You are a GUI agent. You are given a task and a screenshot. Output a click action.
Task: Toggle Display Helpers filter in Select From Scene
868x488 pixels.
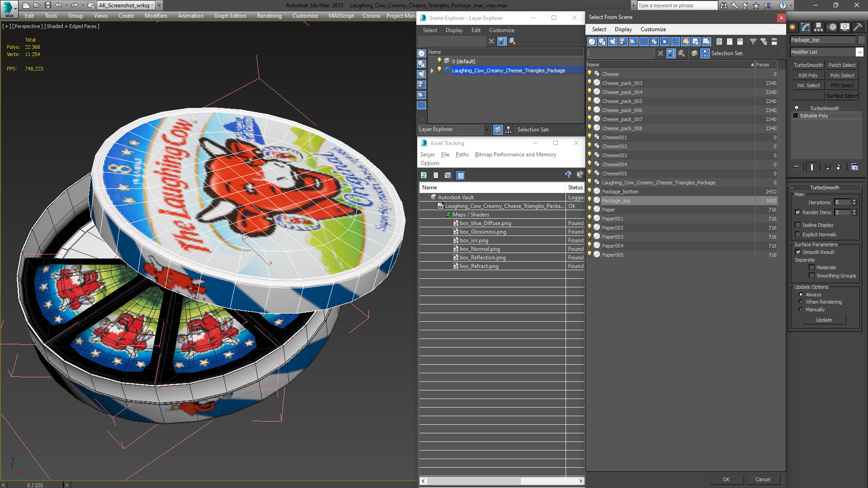pyautogui.click(x=633, y=42)
